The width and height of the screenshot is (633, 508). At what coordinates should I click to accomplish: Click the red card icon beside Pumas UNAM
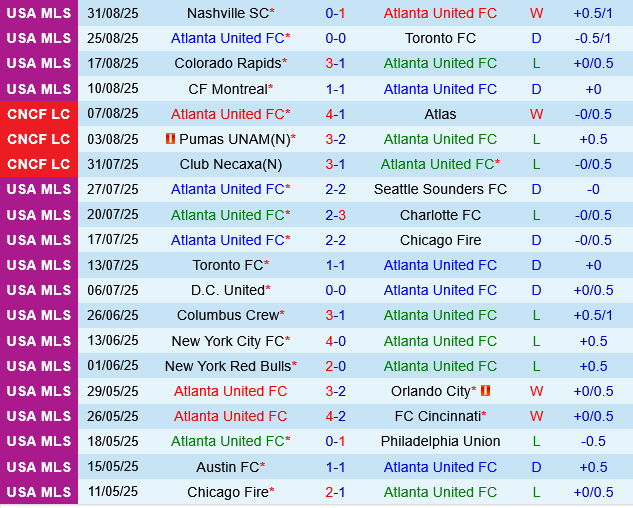[170, 139]
